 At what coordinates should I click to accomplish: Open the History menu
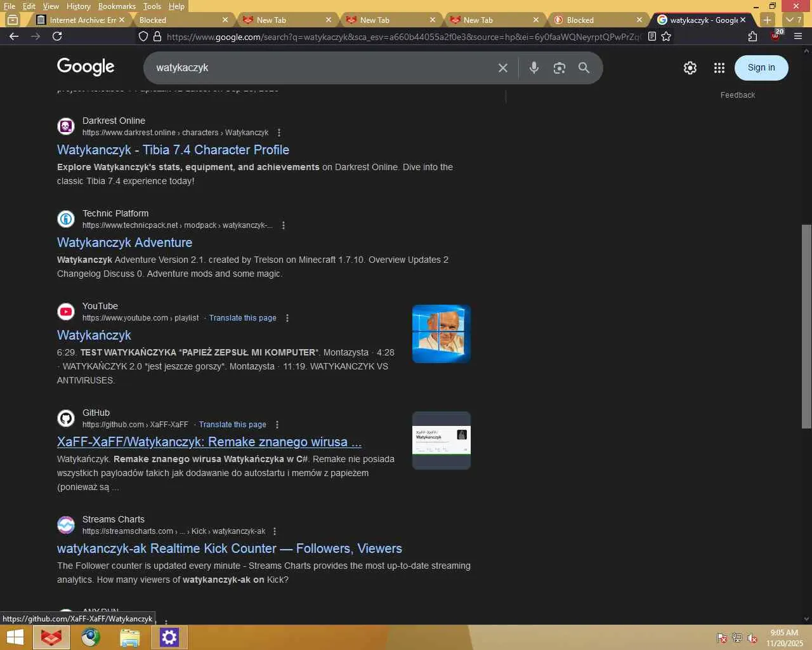point(79,6)
